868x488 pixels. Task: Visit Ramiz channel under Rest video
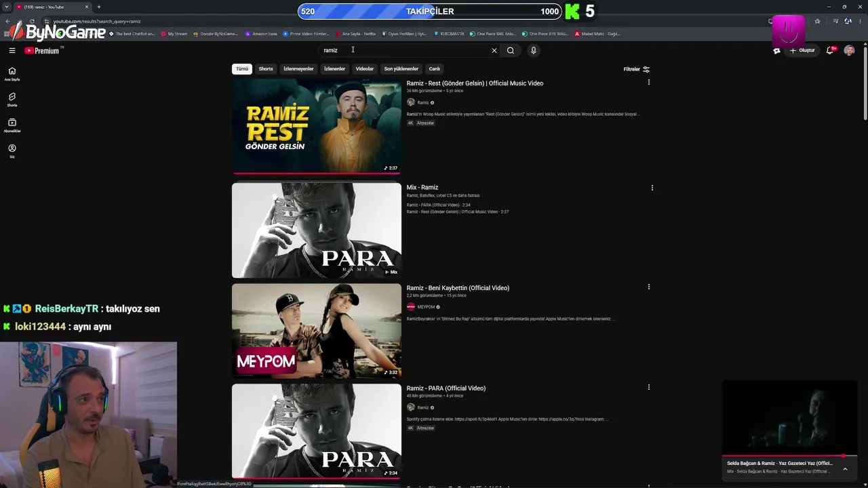(423, 102)
